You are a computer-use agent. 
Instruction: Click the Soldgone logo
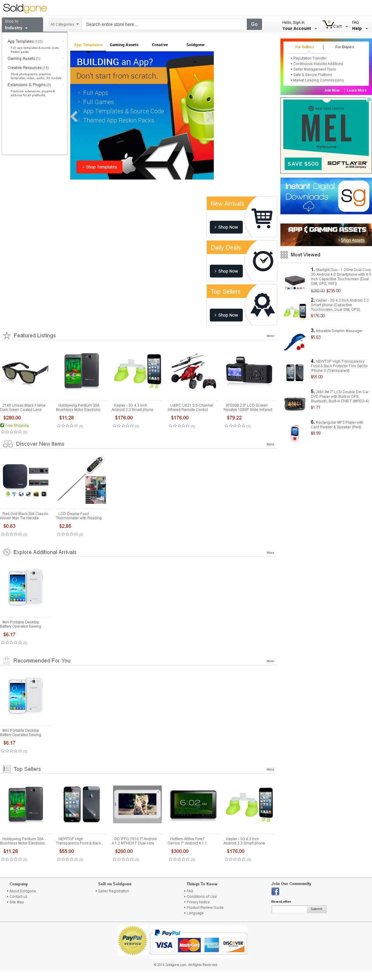coord(25,8)
